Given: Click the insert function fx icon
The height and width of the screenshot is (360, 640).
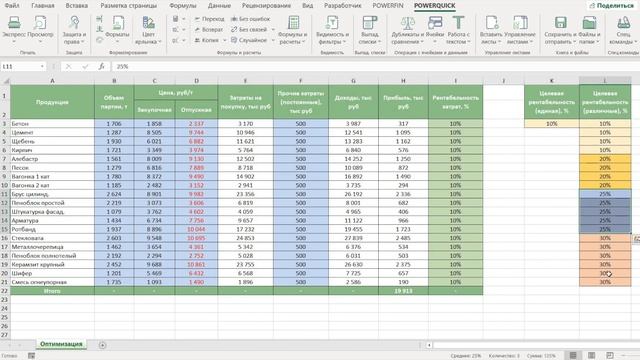Looking at the screenshot, I should pyautogui.click(x=101, y=66).
